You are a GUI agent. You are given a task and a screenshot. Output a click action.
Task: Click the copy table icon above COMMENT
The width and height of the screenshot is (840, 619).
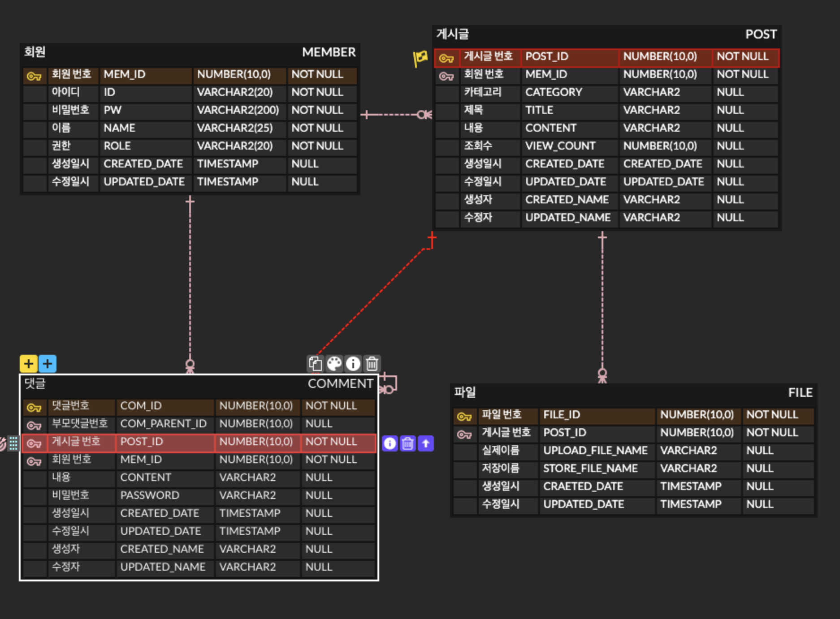(315, 364)
